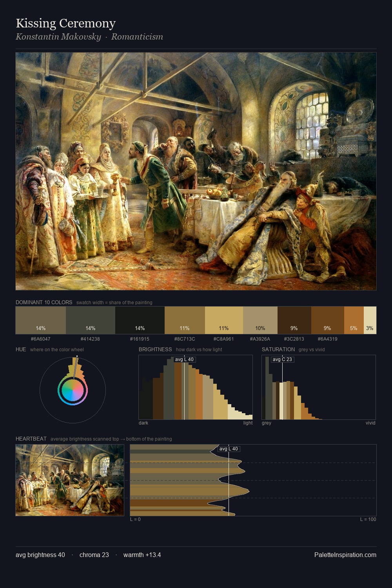Click the HUE section heading
This screenshot has width=392, height=588.
[21, 349]
